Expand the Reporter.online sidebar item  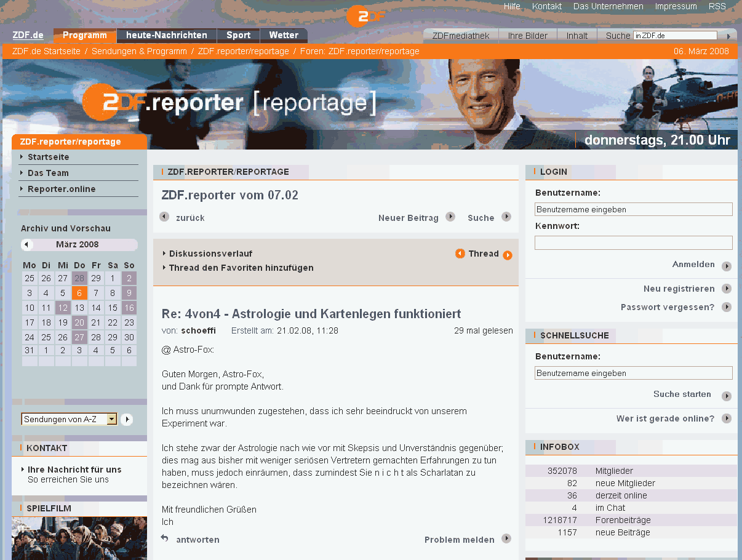[62, 189]
